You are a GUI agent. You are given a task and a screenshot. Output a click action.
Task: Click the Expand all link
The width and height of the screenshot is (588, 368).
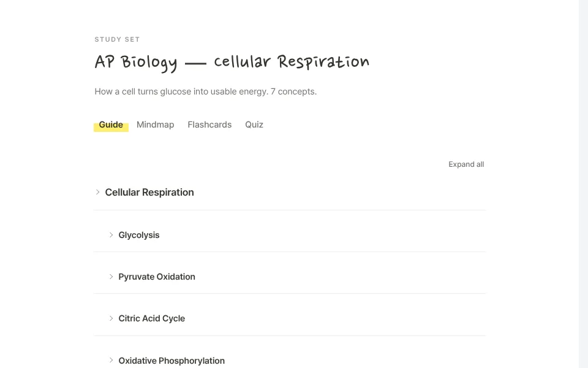pyautogui.click(x=466, y=164)
